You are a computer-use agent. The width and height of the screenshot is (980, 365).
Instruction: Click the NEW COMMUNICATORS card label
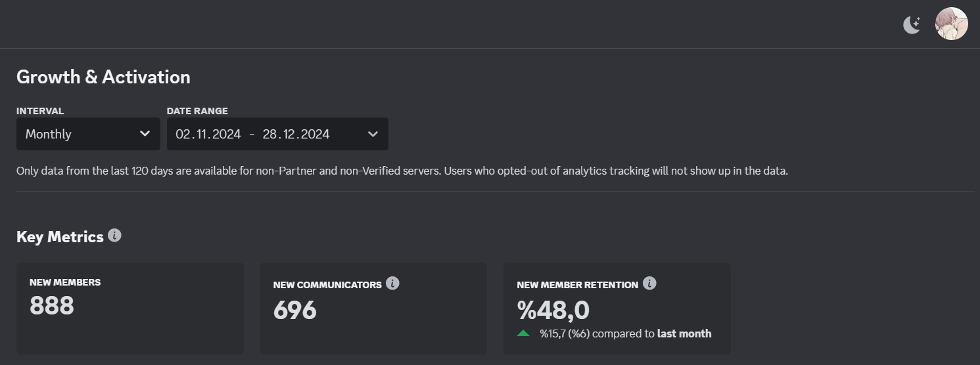327,285
